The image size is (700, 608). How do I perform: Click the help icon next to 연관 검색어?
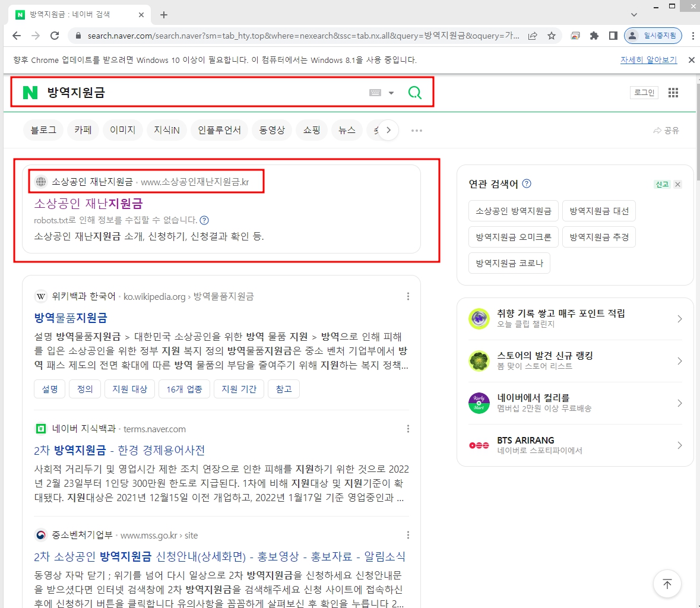[x=526, y=184]
